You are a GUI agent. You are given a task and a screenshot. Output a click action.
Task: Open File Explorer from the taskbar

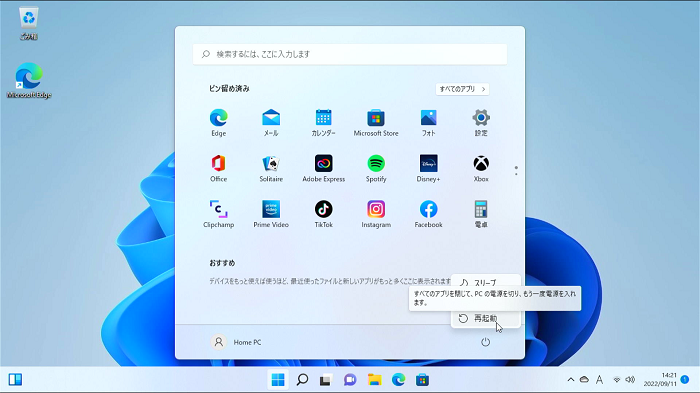tap(374, 380)
